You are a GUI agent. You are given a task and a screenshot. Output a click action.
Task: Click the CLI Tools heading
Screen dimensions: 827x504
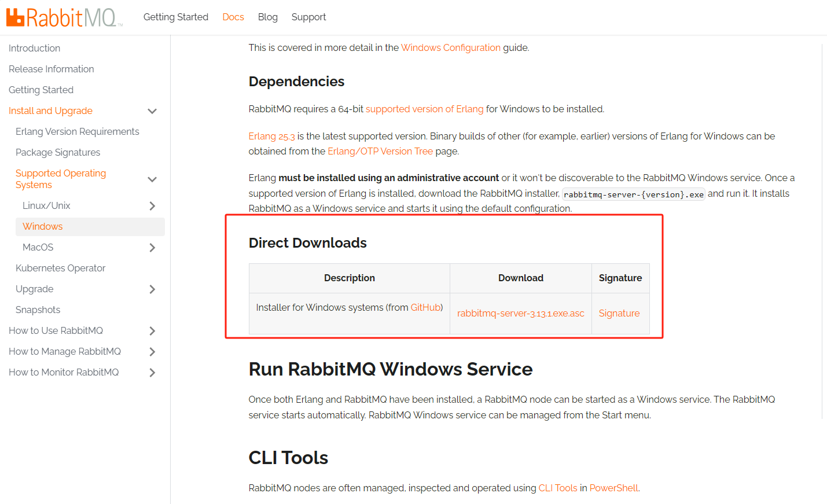click(288, 458)
